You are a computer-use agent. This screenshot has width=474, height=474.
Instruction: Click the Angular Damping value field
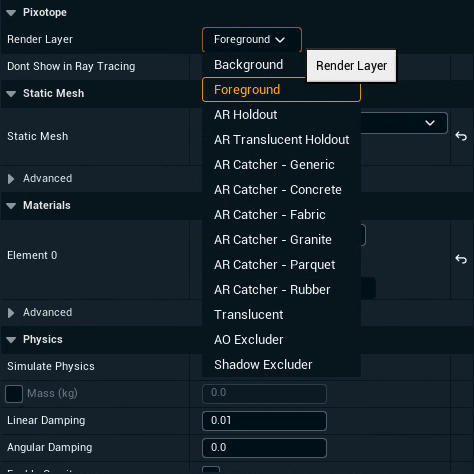264,448
